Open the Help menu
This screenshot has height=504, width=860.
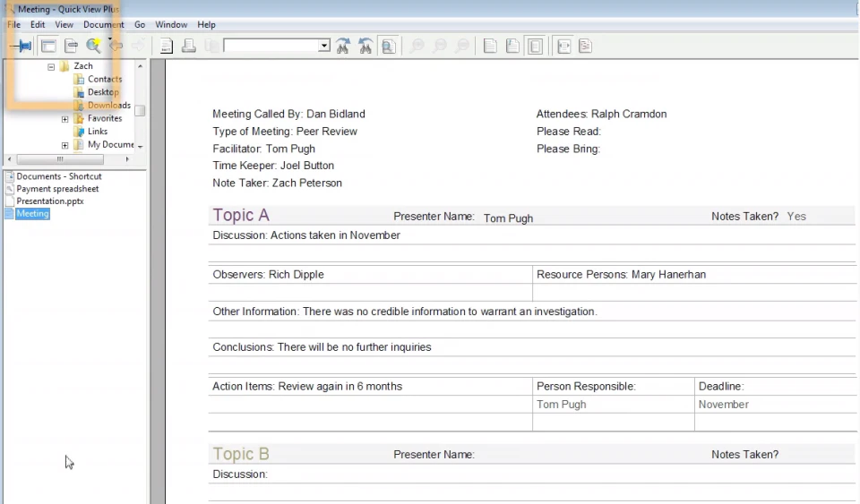click(x=207, y=25)
